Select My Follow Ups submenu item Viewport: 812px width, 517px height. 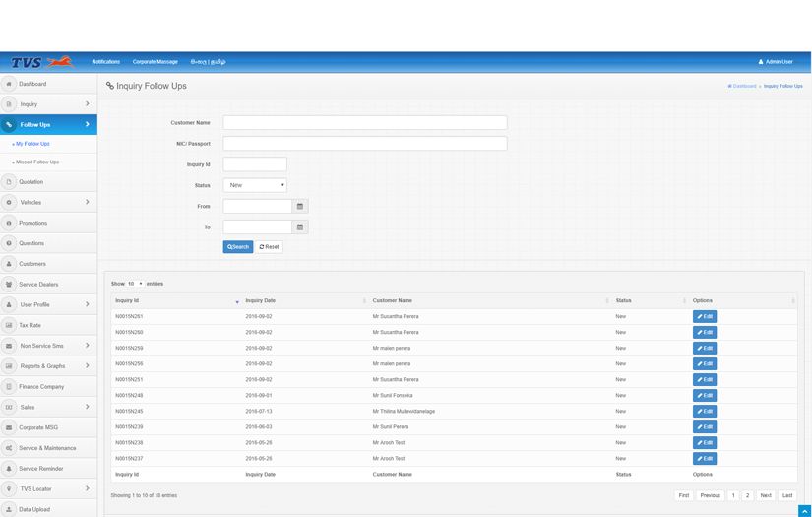tap(32, 144)
